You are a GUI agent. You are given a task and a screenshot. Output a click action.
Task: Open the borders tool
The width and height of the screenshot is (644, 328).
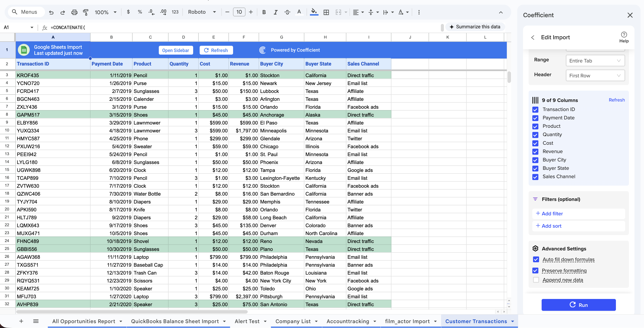(326, 12)
